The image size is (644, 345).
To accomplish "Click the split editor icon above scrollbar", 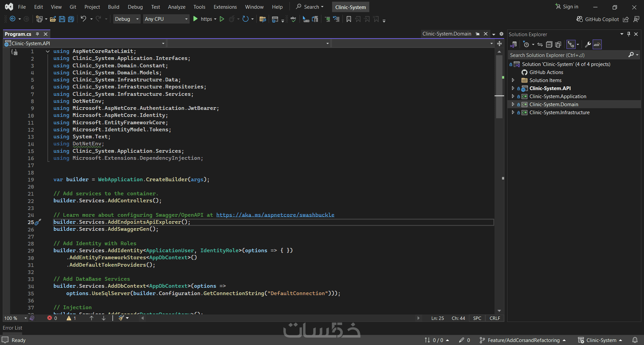I will 499,44.
